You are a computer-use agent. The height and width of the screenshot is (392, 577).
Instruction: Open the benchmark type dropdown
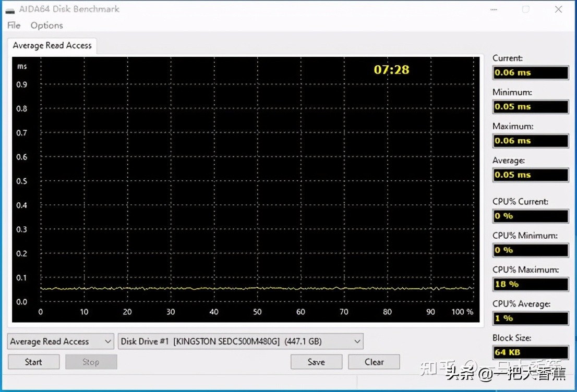(60, 341)
